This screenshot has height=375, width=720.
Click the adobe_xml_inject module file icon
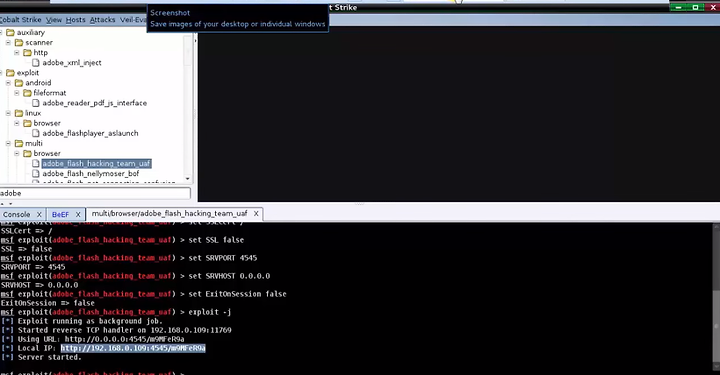(x=35, y=63)
